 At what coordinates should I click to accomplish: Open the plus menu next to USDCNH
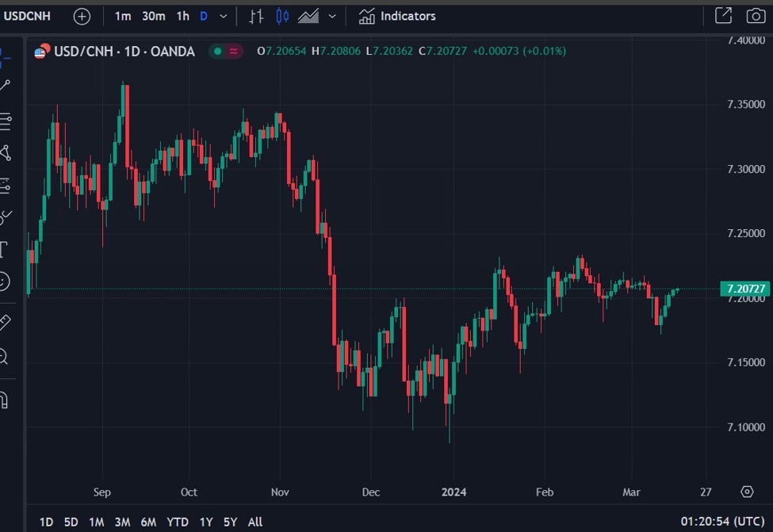tap(82, 16)
